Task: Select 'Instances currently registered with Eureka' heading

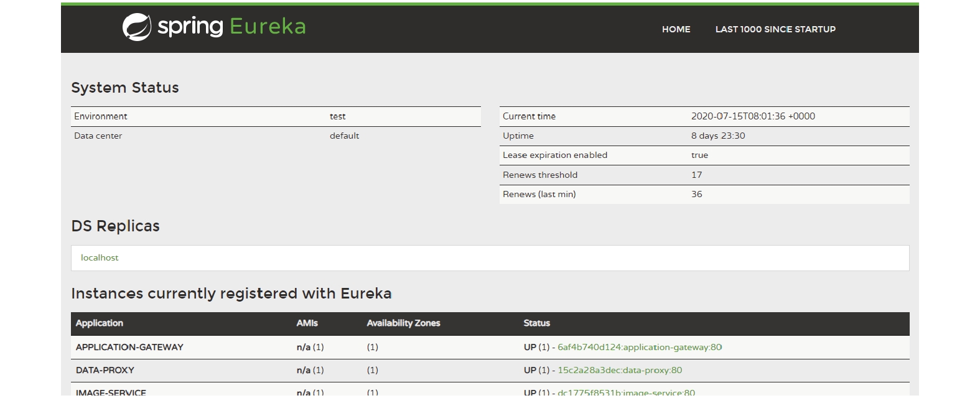Action: pos(231,294)
